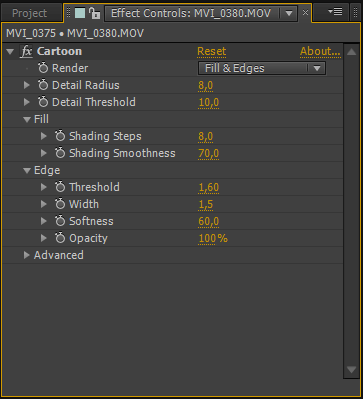Image resolution: width=363 pixels, height=399 pixels.
Task: Switch to the Project tab
Action: [x=29, y=13]
